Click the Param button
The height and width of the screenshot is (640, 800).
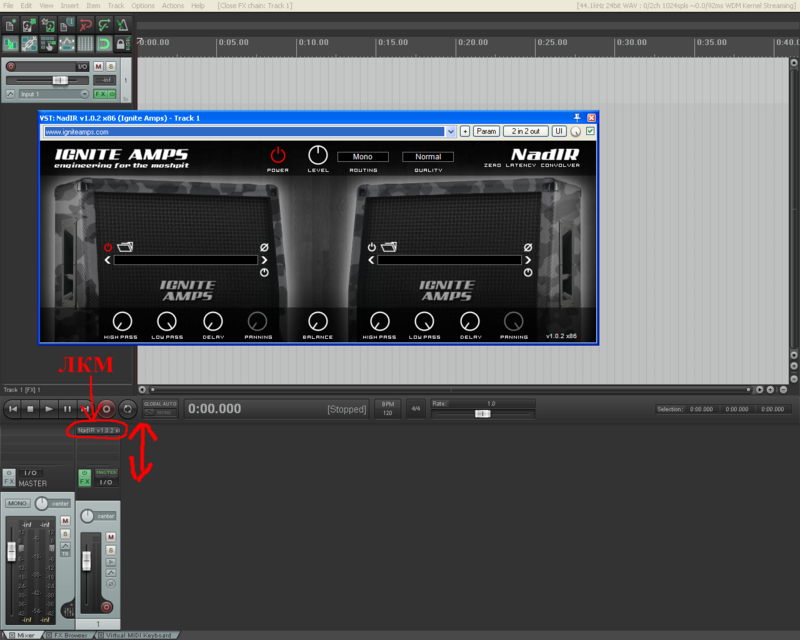pos(486,131)
